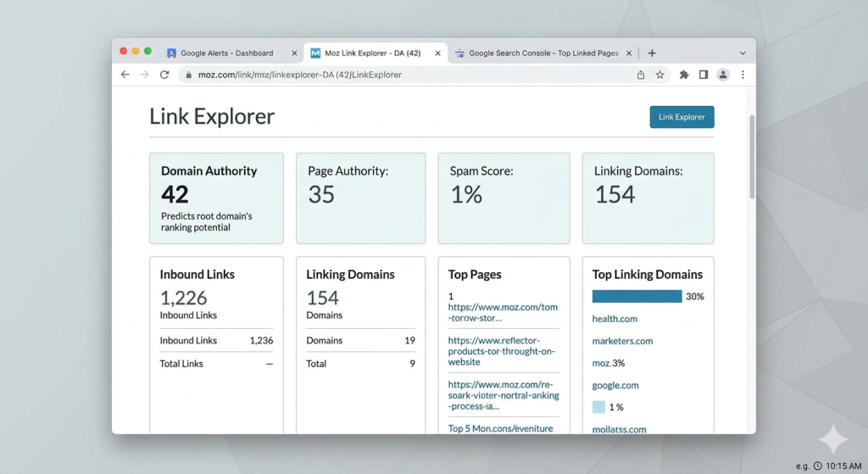This screenshot has width=868, height=474.
Task: Close the Moz Link Explorer tab
Action: [438, 53]
